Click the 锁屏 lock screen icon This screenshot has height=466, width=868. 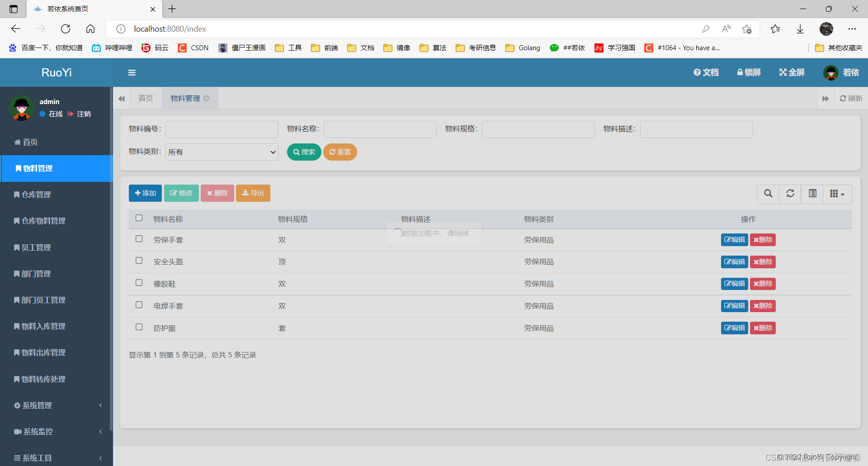tap(749, 72)
